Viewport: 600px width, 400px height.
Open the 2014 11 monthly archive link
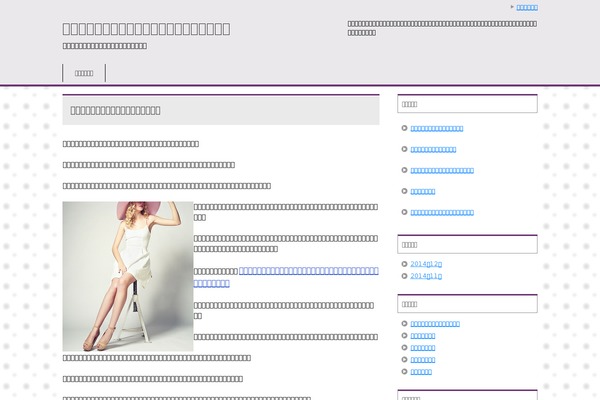pyautogui.click(x=426, y=276)
